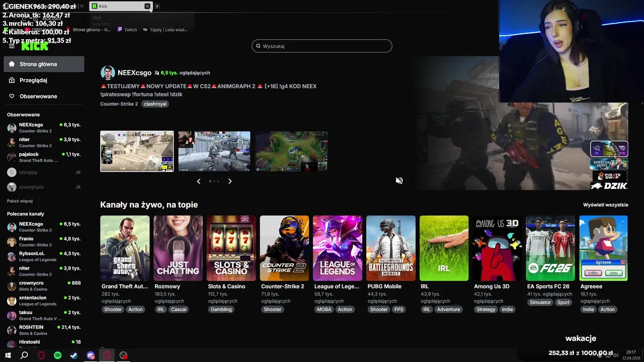Switch to the Kick browser tab
This screenshot has width=644, height=362.
(x=120, y=6)
